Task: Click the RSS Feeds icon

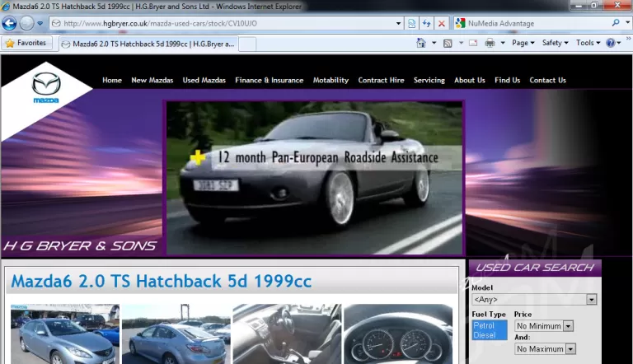Action: pyautogui.click(x=448, y=43)
